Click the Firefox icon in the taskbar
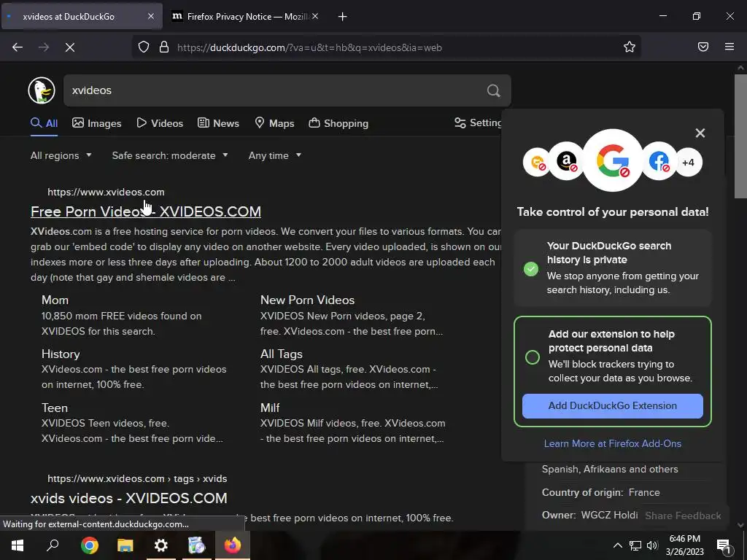Screen dimensions: 747x560 pyautogui.click(x=233, y=545)
